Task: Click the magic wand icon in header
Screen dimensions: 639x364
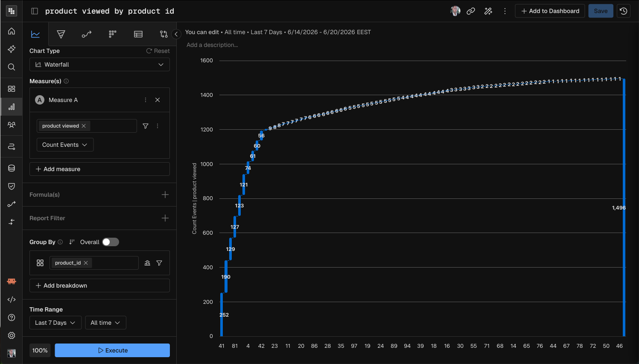Action: (488, 11)
